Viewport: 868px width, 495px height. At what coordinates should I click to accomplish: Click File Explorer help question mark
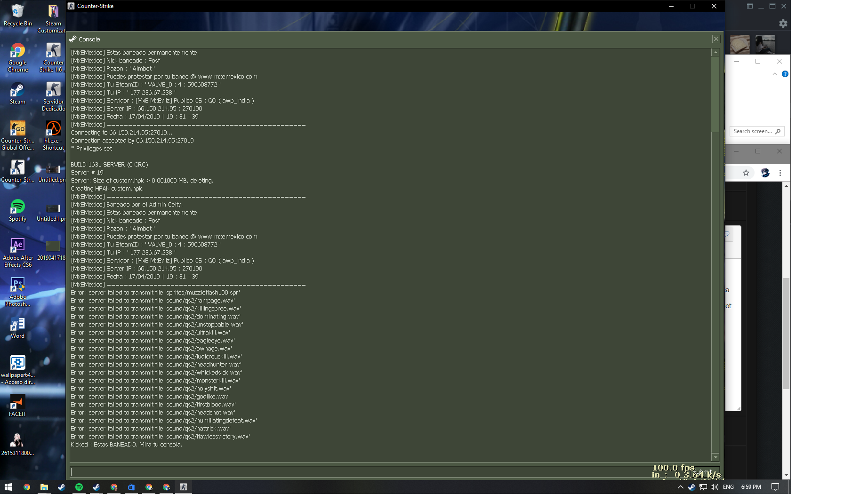(x=785, y=74)
